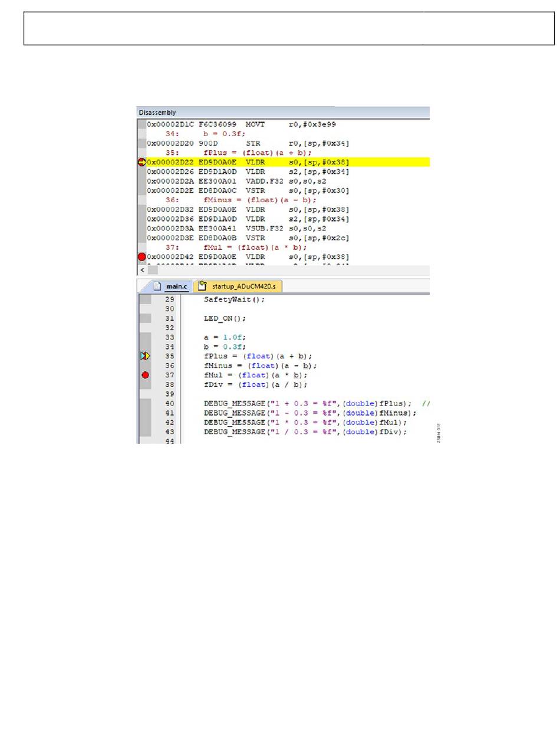Click the SafetyWait() function call
The width and height of the screenshot is (560, 739).
tap(234, 299)
